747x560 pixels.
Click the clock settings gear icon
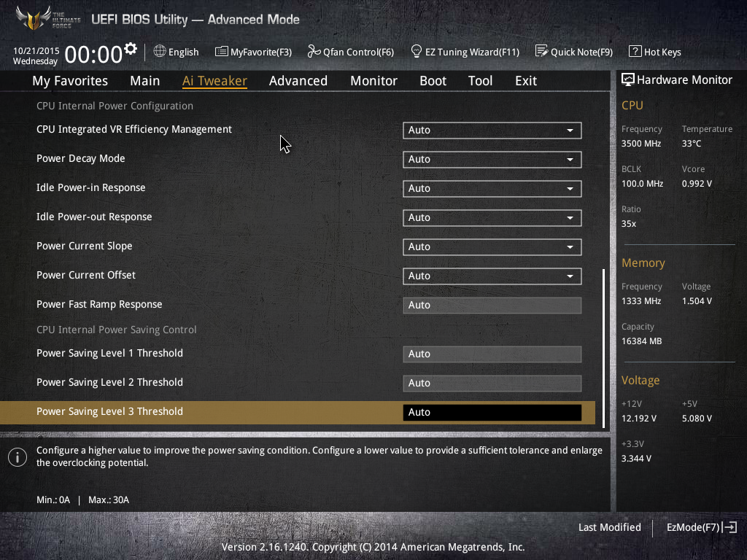pyautogui.click(x=130, y=49)
